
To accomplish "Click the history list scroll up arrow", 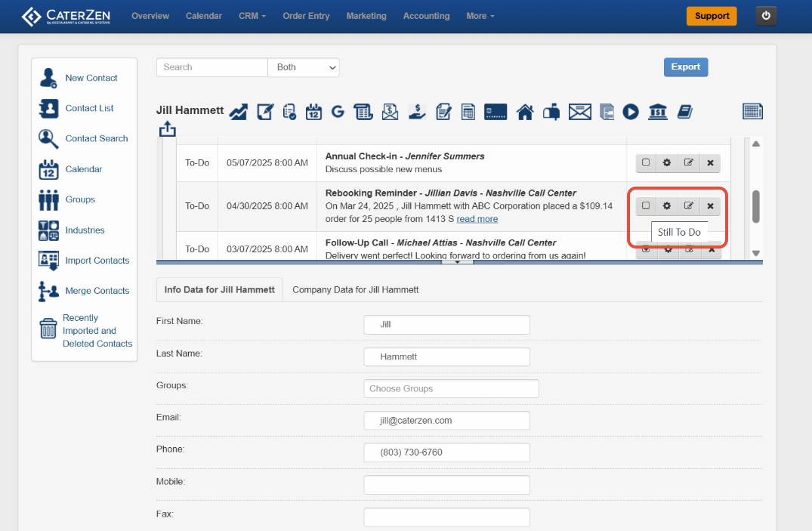I will tap(756, 144).
